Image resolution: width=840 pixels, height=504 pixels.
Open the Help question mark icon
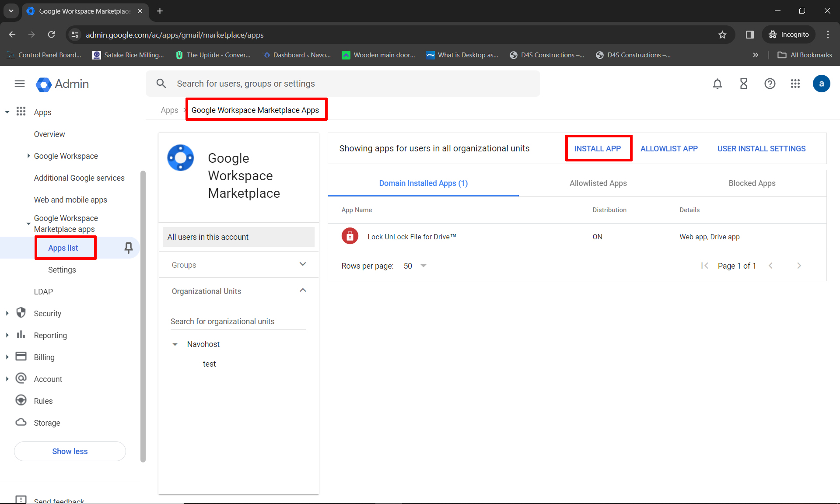(770, 84)
